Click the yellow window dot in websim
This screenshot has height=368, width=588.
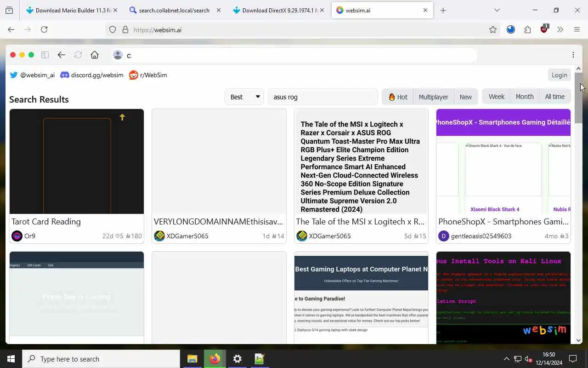(x=22, y=55)
